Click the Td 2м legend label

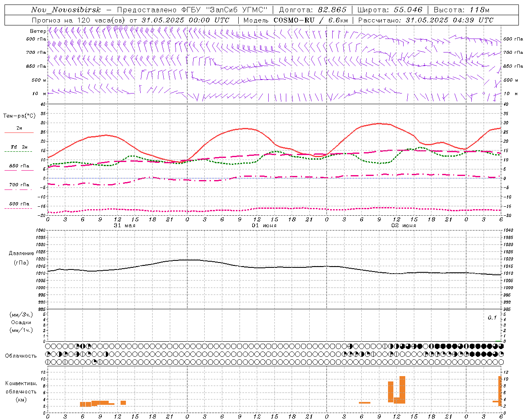[19, 147]
